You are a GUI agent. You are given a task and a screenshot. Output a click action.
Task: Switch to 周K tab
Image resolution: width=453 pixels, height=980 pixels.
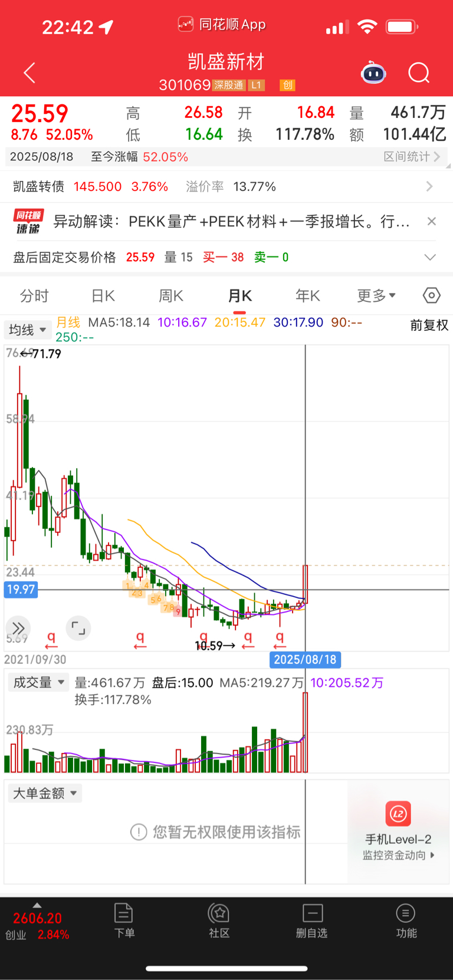pos(171,296)
